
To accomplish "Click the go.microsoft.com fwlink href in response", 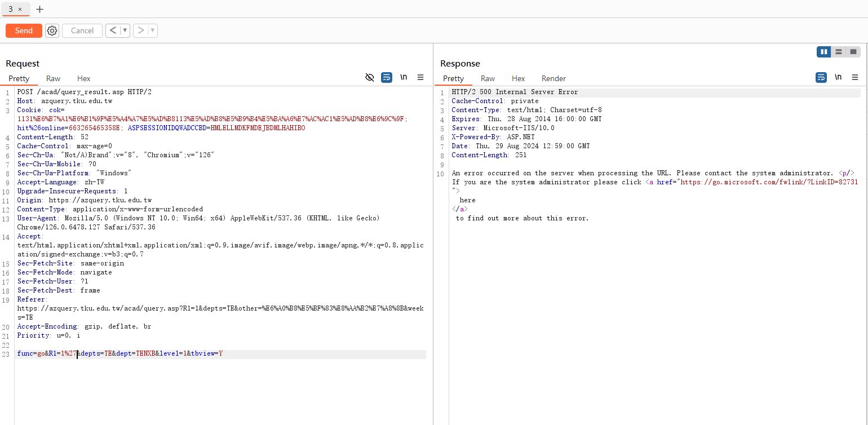I will click(769, 182).
